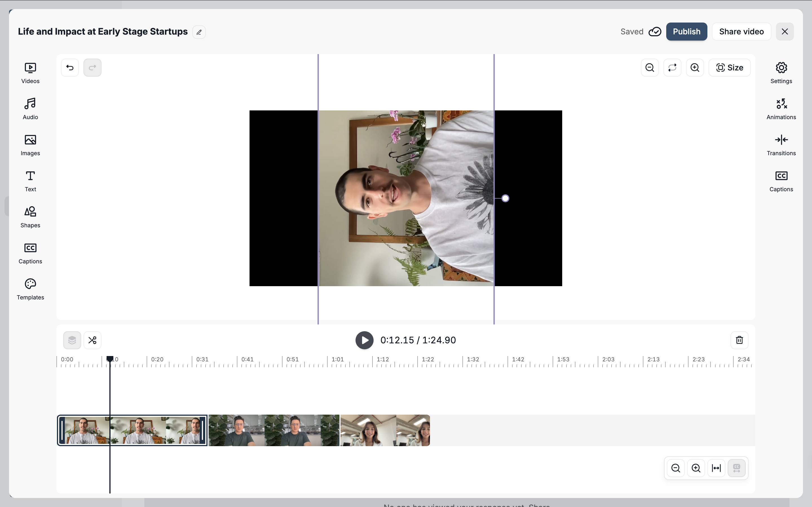Open the Size options dropdown
Screen dimensions: 812x507
pos(729,68)
